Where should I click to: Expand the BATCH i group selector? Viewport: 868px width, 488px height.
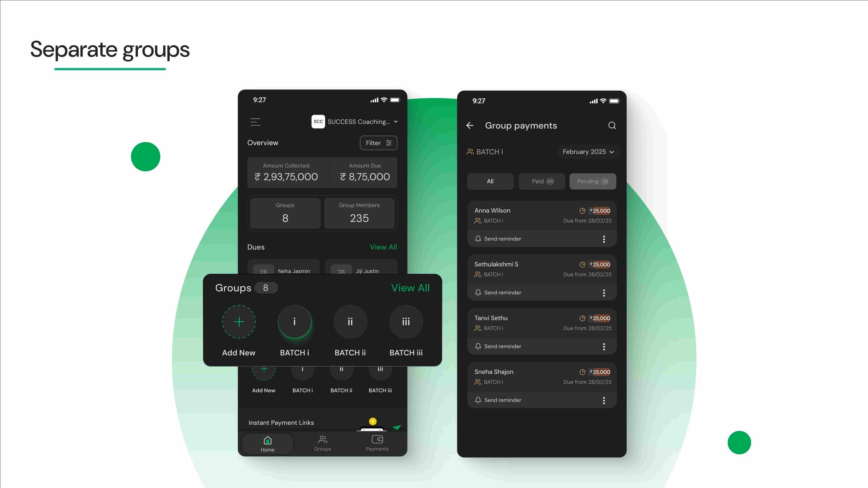(x=294, y=322)
